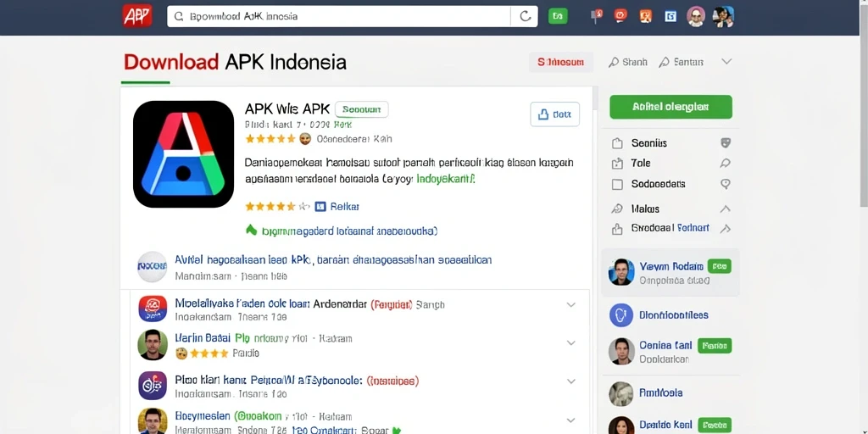Click the five-star rating under app title

click(x=270, y=139)
